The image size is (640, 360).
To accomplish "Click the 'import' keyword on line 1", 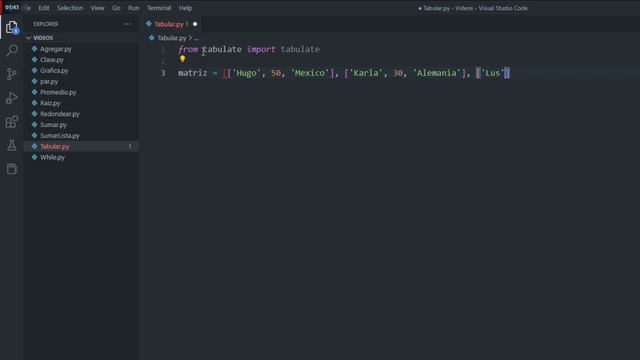I will pyautogui.click(x=261, y=49).
